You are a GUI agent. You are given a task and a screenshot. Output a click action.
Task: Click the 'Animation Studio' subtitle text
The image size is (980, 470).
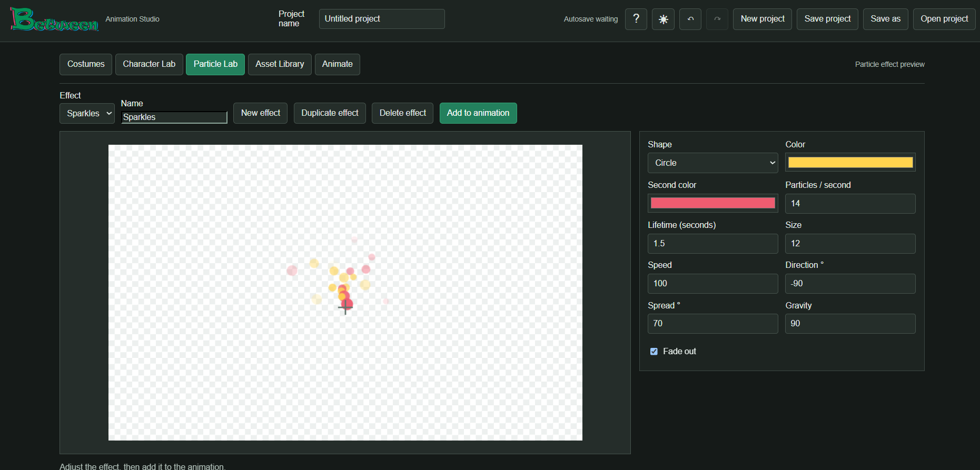[132, 19]
